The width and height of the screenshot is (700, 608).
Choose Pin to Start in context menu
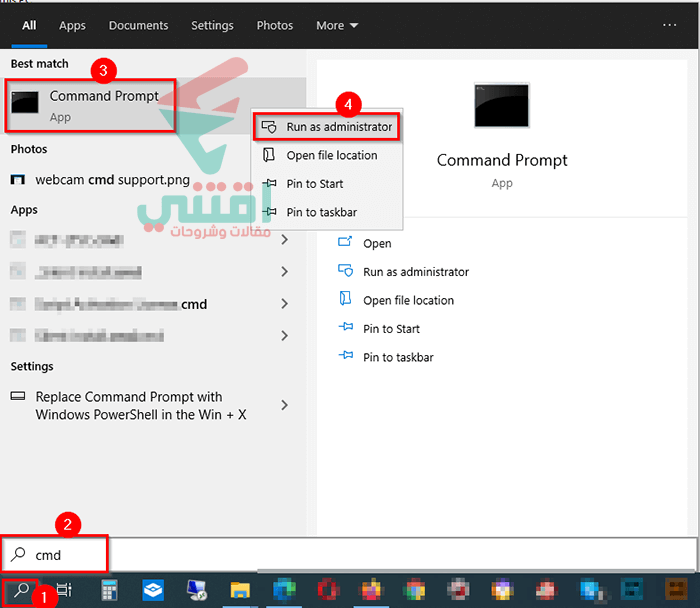pyautogui.click(x=326, y=183)
